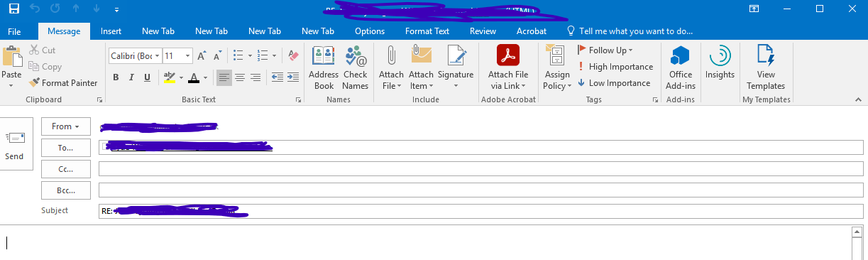Screen dimensions: 868x260
Task: Click the Bcc... button
Action: tap(66, 190)
